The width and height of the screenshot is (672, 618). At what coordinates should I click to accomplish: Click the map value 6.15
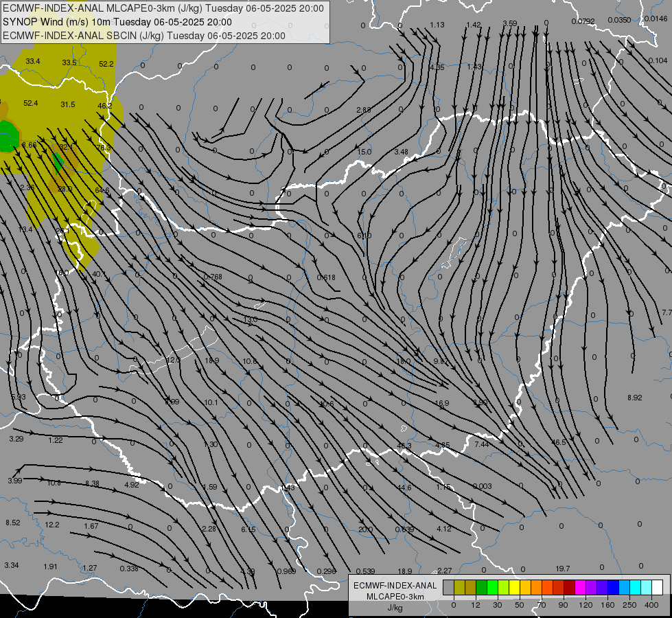[248, 529]
